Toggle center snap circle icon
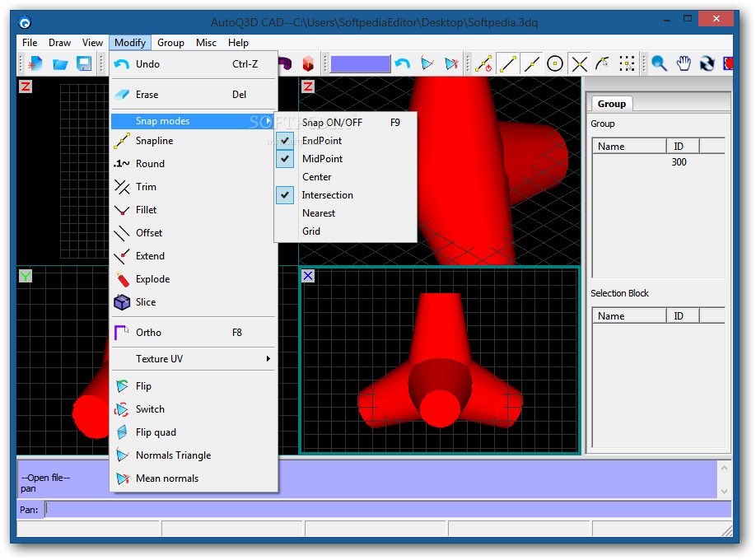 (x=555, y=63)
